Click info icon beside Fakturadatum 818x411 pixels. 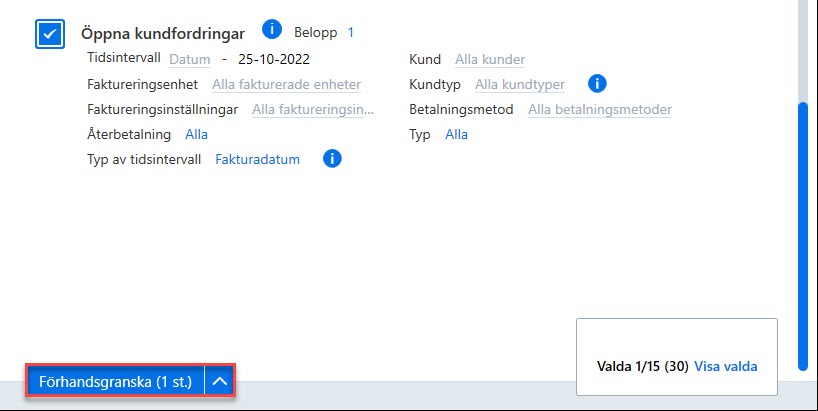click(332, 158)
